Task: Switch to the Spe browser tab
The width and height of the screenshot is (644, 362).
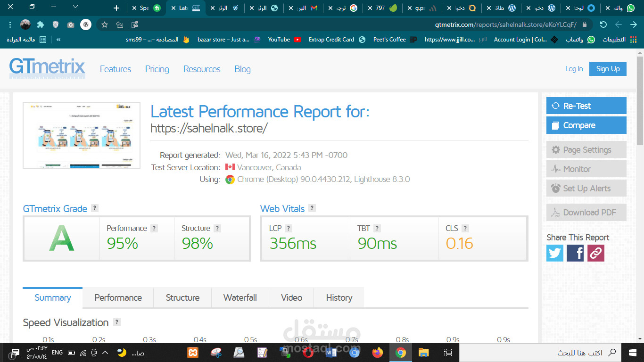Action: [146, 8]
